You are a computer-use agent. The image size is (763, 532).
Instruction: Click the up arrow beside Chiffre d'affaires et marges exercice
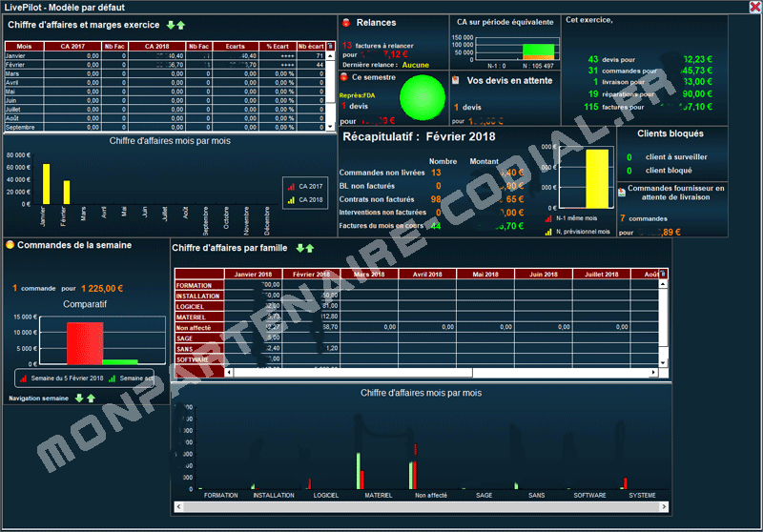pos(181,25)
